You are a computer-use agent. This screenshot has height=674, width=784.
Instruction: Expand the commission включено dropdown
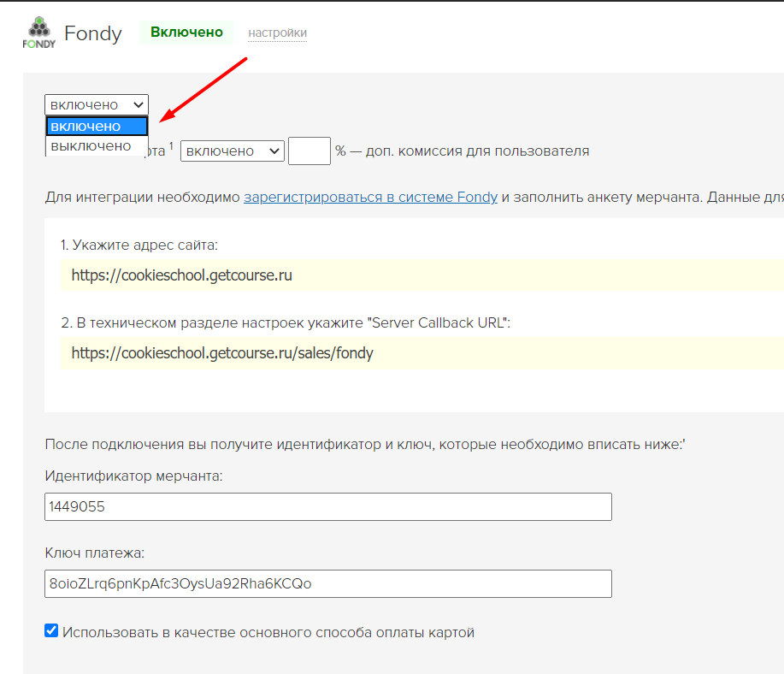coord(233,151)
